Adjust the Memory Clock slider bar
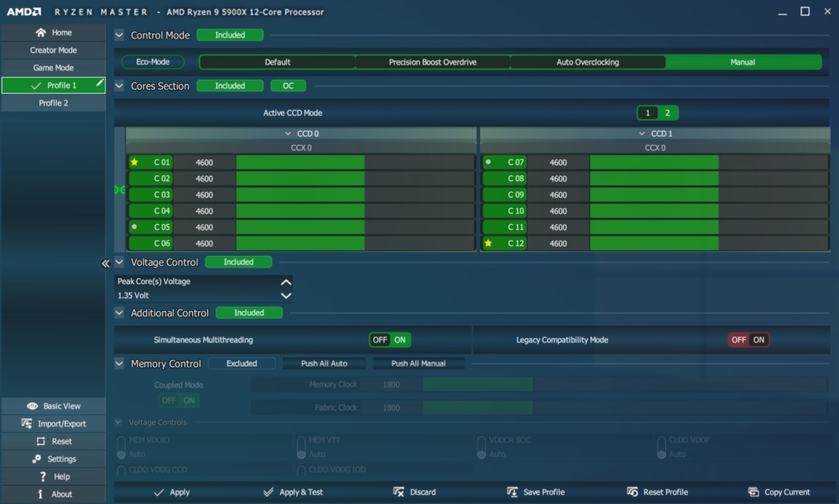The width and height of the screenshot is (839, 504). 625,384
